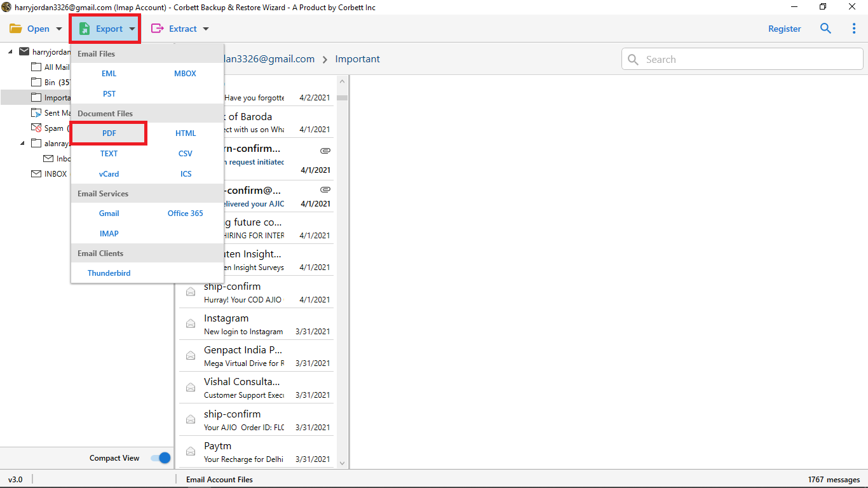This screenshot has height=488, width=868.
Task: Collapse the alanray folder tree node
Action: pyautogui.click(x=23, y=143)
